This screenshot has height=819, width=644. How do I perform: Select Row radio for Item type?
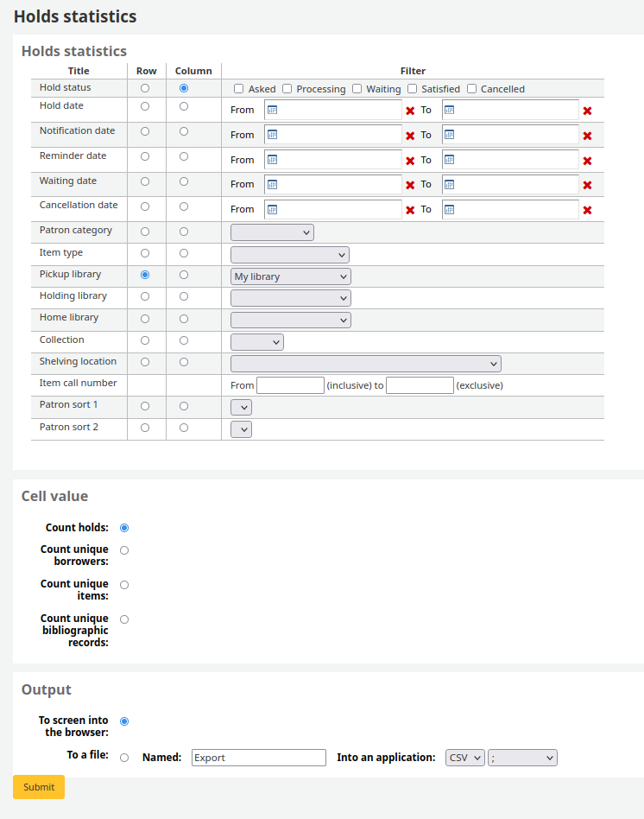tap(145, 254)
